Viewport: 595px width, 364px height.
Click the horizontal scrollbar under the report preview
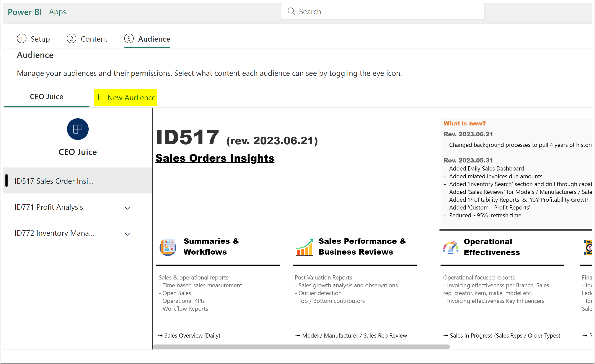click(301, 347)
